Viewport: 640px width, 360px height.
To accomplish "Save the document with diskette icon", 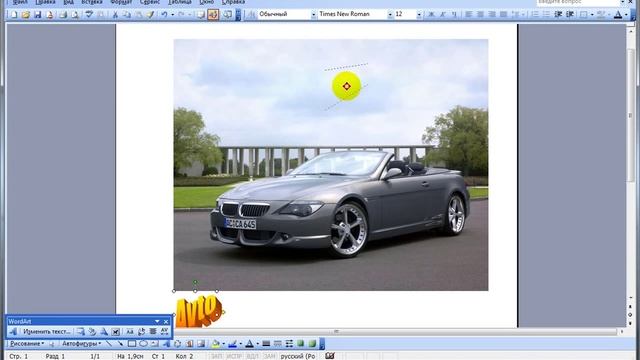I will [38, 15].
